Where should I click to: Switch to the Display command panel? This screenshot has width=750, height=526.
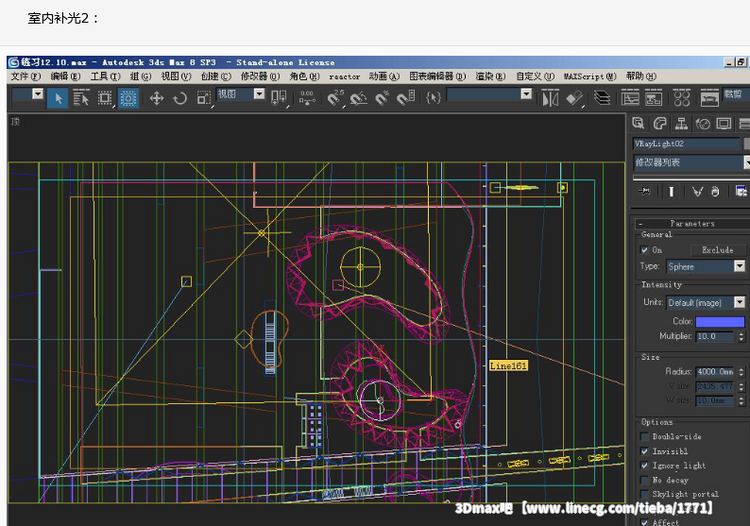(x=724, y=124)
